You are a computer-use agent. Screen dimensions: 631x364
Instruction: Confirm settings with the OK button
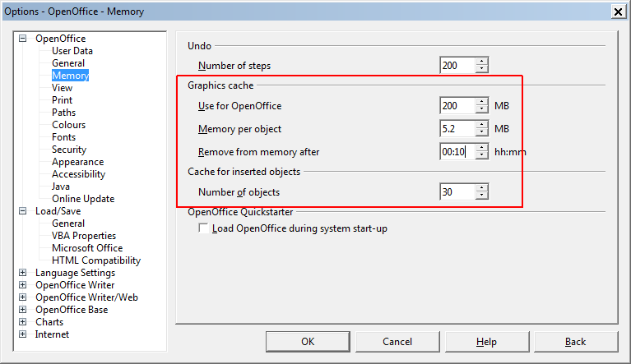308,342
